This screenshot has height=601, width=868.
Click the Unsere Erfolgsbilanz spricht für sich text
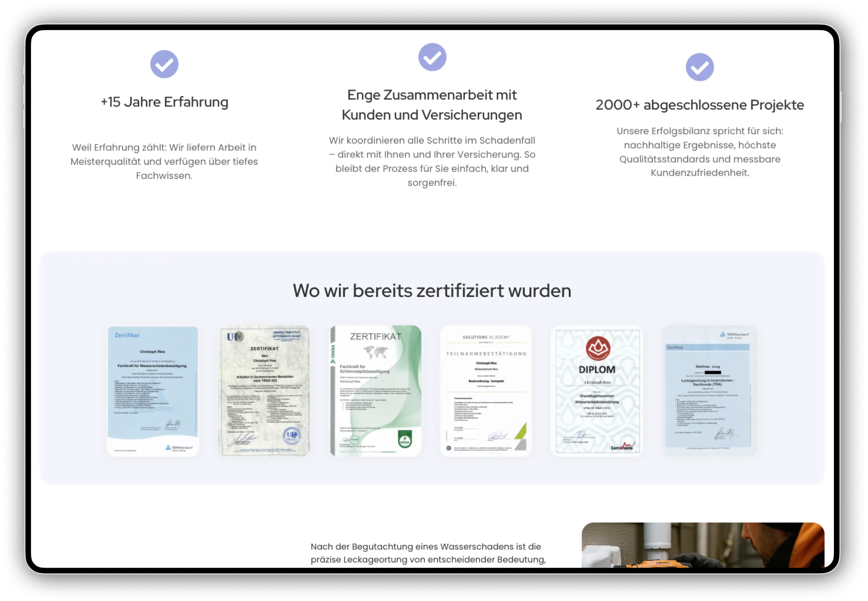click(699, 152)
